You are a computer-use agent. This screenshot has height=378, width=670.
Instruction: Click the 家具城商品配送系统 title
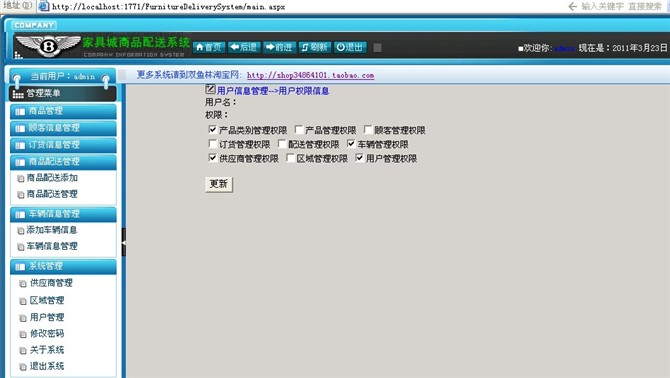point(136,42)
